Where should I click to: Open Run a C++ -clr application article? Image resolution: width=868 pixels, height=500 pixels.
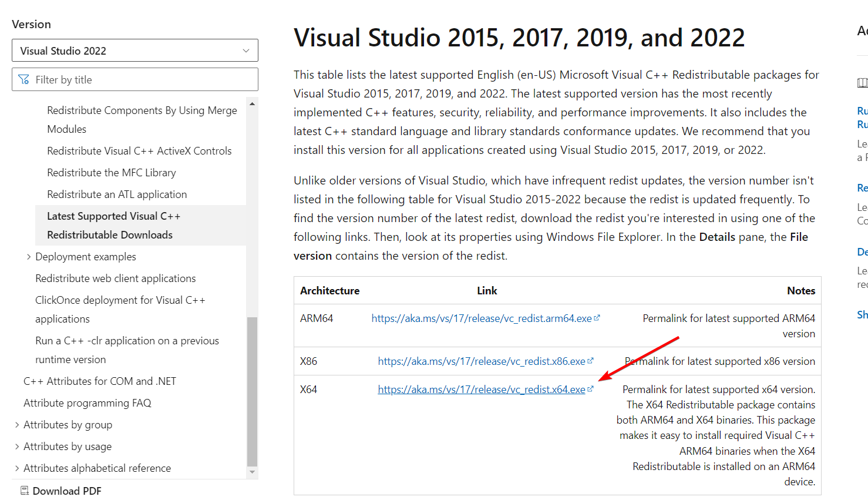pos(127,350)
